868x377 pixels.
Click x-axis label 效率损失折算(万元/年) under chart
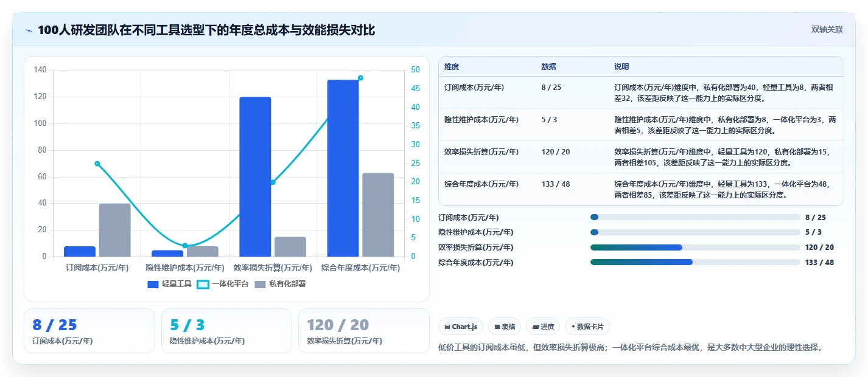coord(273,268)
